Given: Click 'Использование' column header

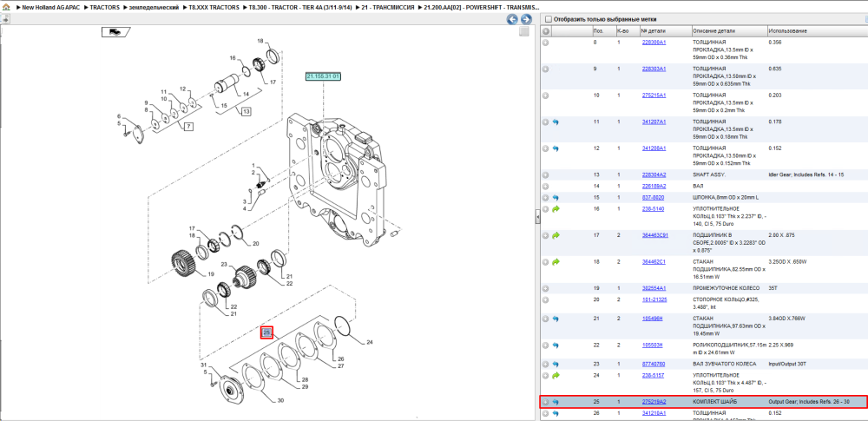Looking at the screenshot, I should pyautogui.click(x=817, y=31).
